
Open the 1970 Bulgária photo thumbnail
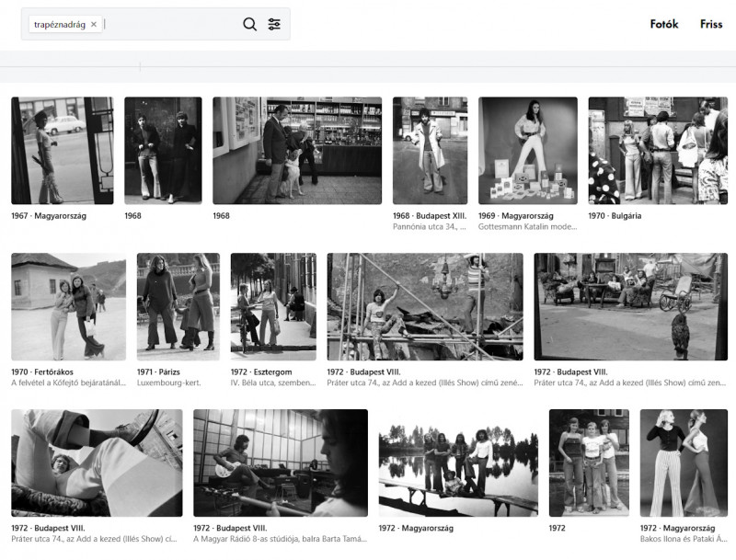click(658, 151)
